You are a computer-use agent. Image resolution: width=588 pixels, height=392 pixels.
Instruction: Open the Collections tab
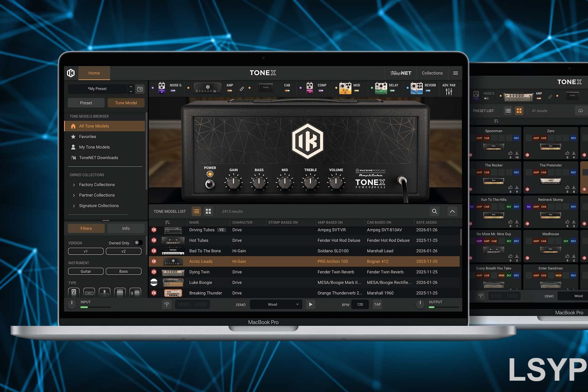click(x=432, y=73)
